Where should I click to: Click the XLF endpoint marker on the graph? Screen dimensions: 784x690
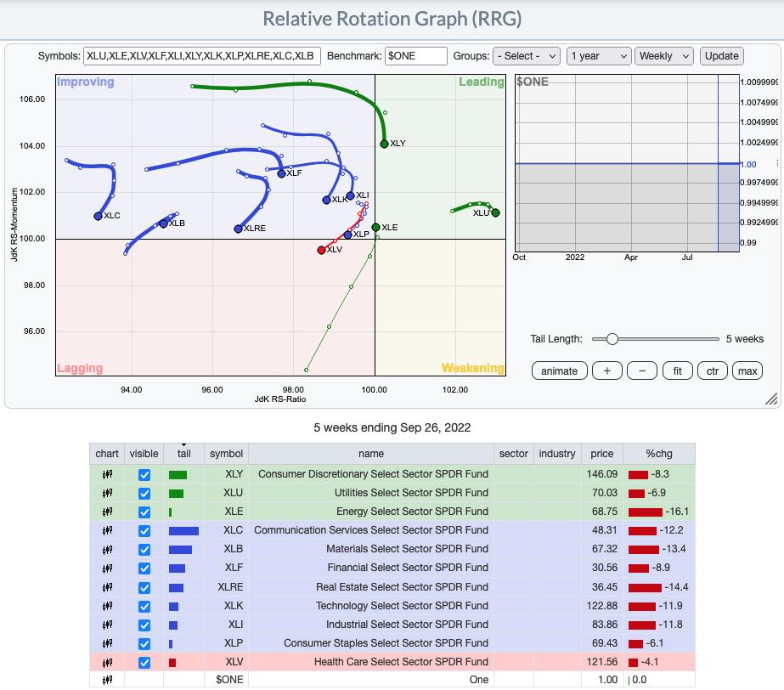pos(281,173)
